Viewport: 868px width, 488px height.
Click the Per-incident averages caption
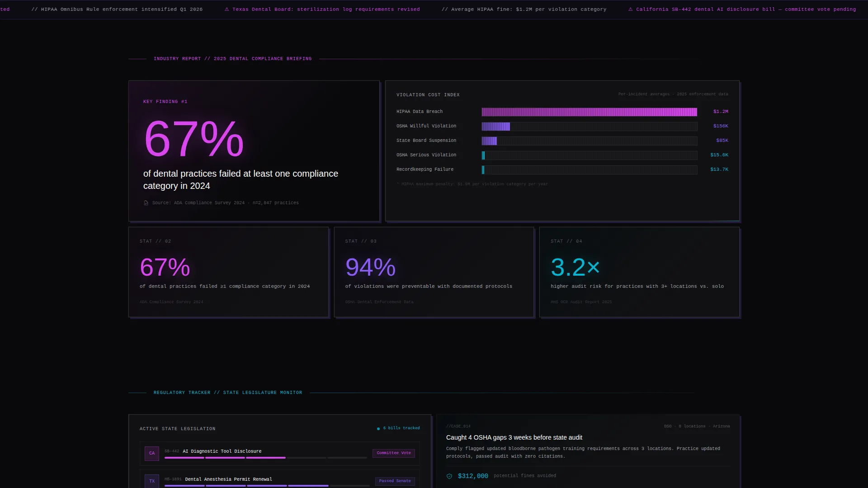pos(673,94)
